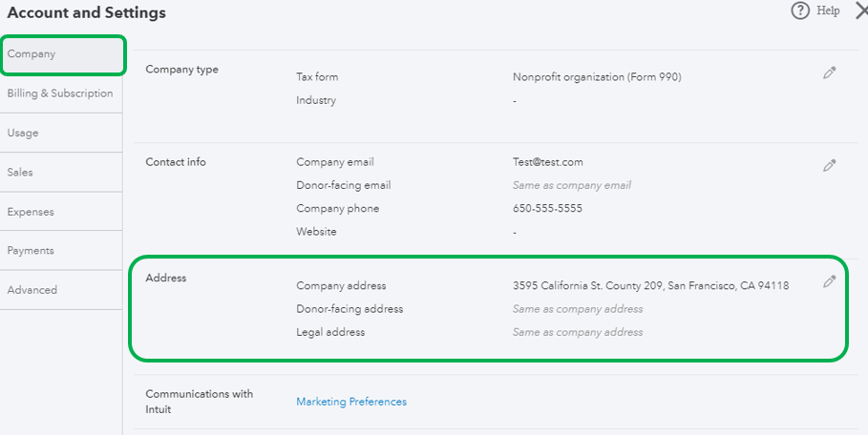Open the Expenses settings tab
Screen dimensions: 868x435
tap(31, 212)
